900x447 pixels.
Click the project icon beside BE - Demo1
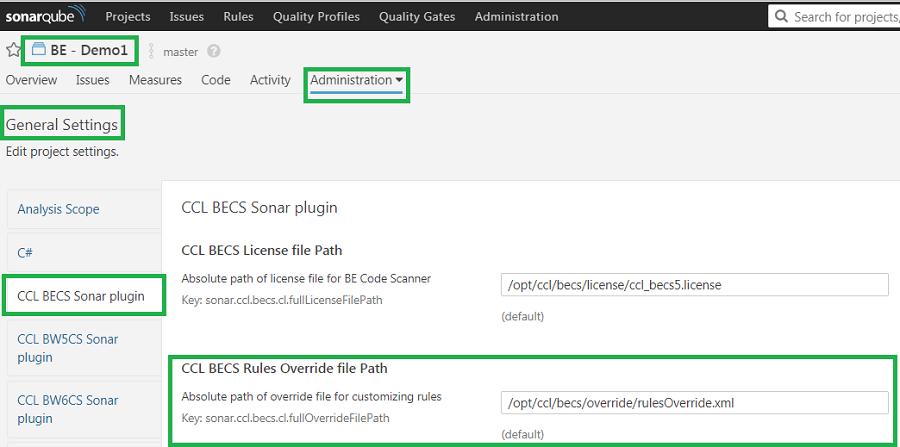pos(38,49)
